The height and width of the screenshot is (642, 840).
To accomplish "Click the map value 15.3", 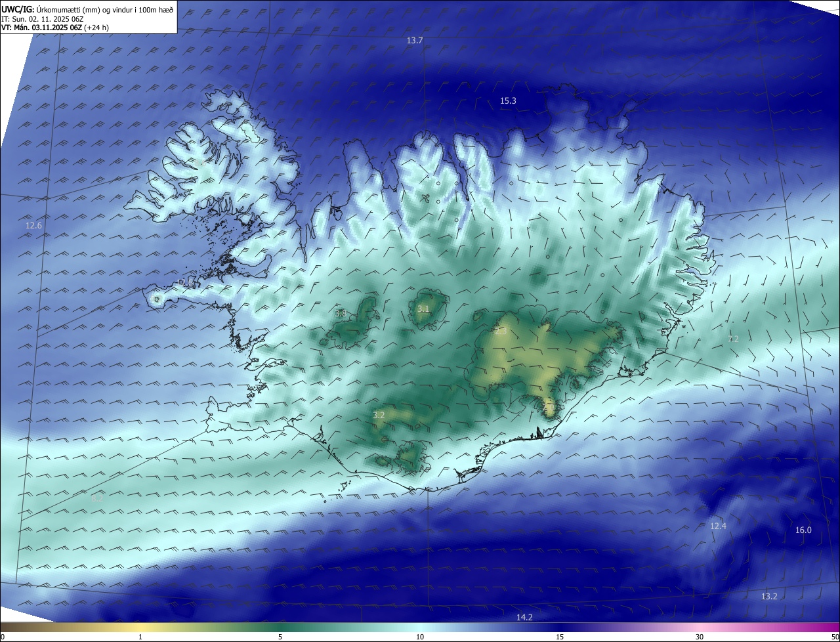I will click(508, 101).
